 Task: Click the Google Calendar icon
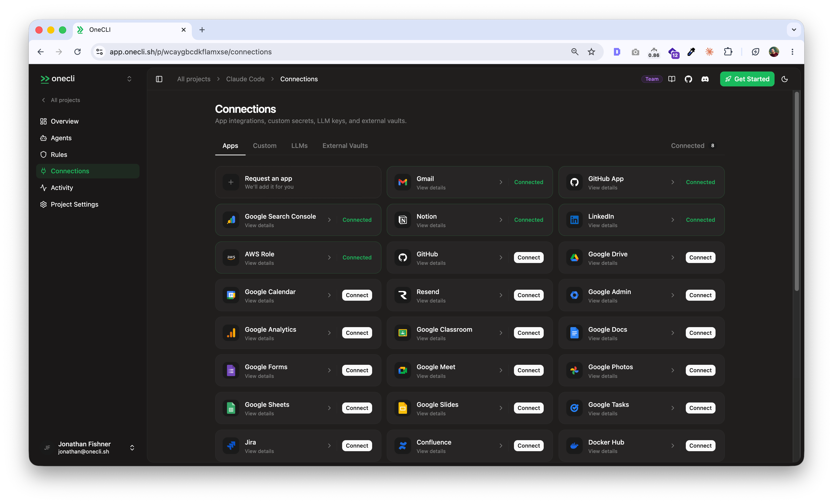pos(231,295)
